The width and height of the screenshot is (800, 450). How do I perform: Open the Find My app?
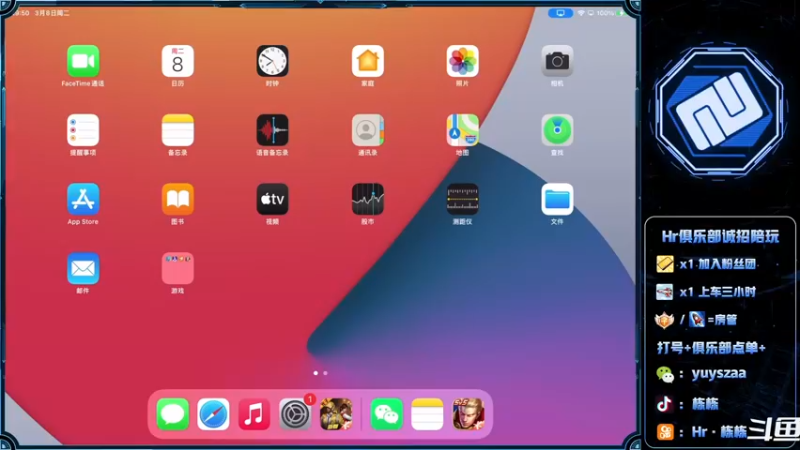click(557, 130)
